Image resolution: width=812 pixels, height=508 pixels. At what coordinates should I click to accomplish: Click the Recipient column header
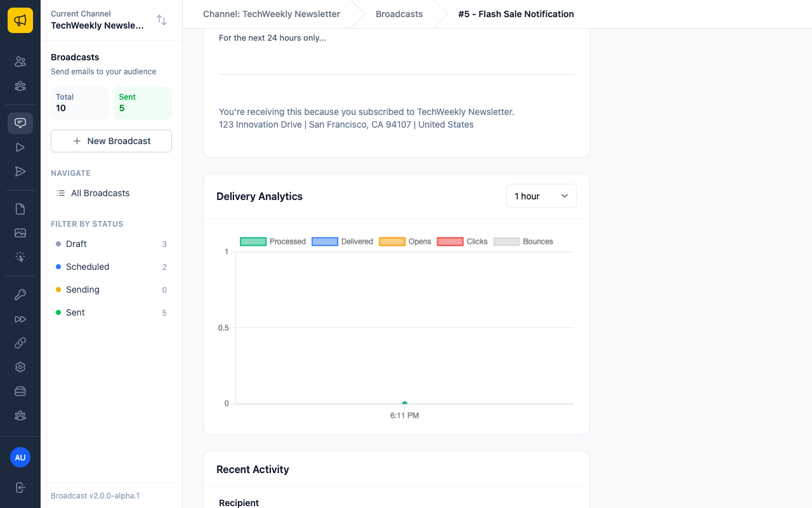239,503
